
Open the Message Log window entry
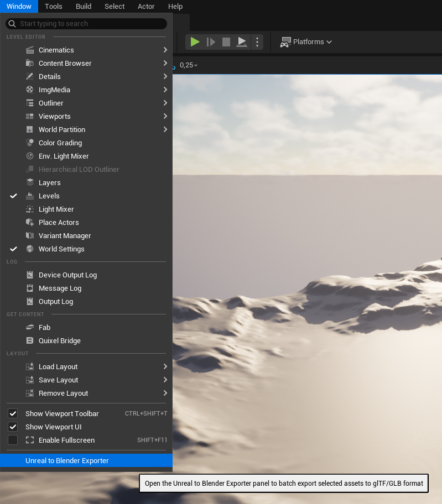coord(60,288)
